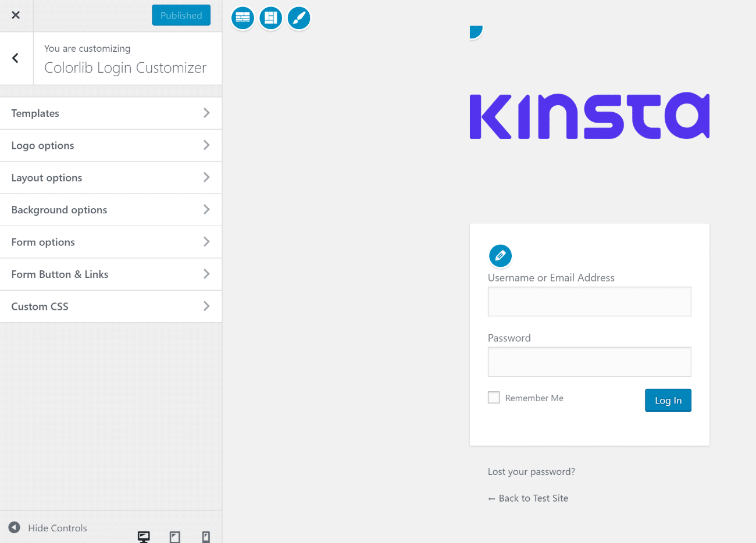Open the Form Button & Links section
The image size is (756, 543).
pyautogui.click(x=111, y=274)
